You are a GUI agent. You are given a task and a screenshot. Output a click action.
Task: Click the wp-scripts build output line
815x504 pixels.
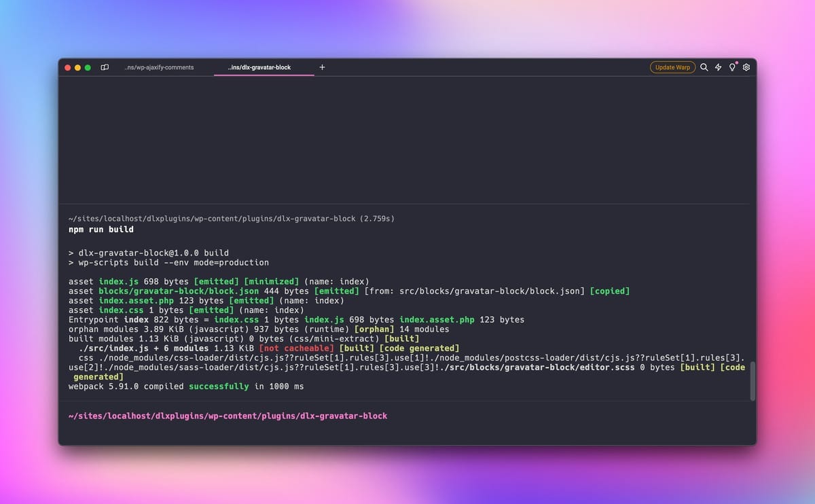click(x=170, y=262)
